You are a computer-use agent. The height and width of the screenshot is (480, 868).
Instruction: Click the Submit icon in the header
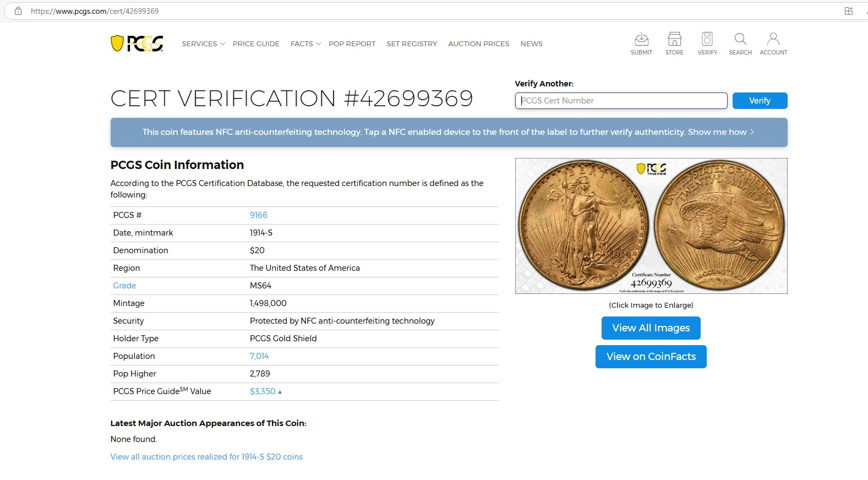(641, 43)
